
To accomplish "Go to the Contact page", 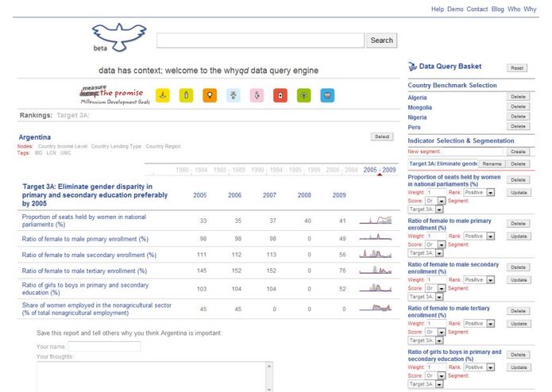I will click(x=477, y=10).
